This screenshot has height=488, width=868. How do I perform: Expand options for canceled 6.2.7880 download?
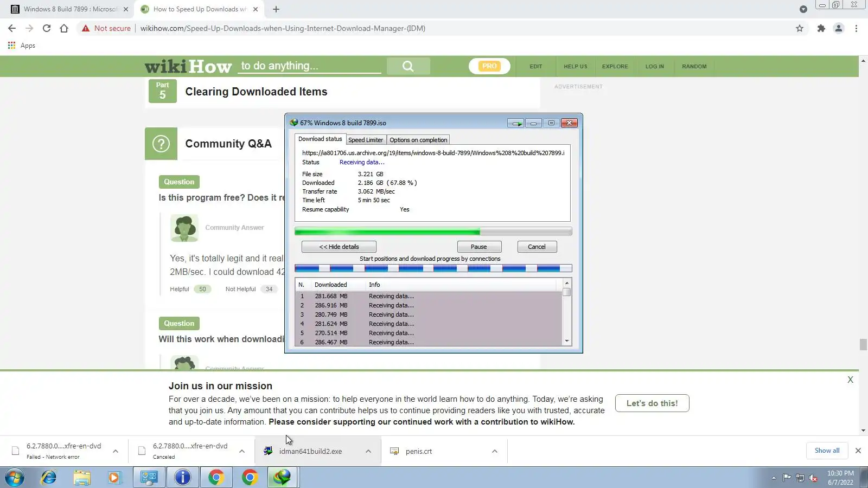[242, 451]
